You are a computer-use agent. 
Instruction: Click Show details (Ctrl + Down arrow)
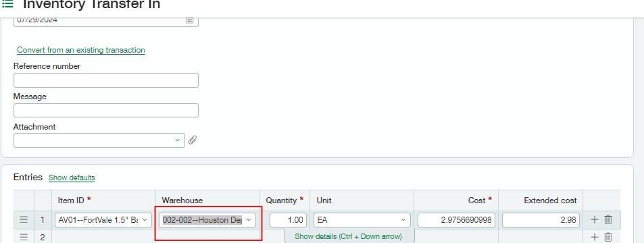(x=348, y=237)
